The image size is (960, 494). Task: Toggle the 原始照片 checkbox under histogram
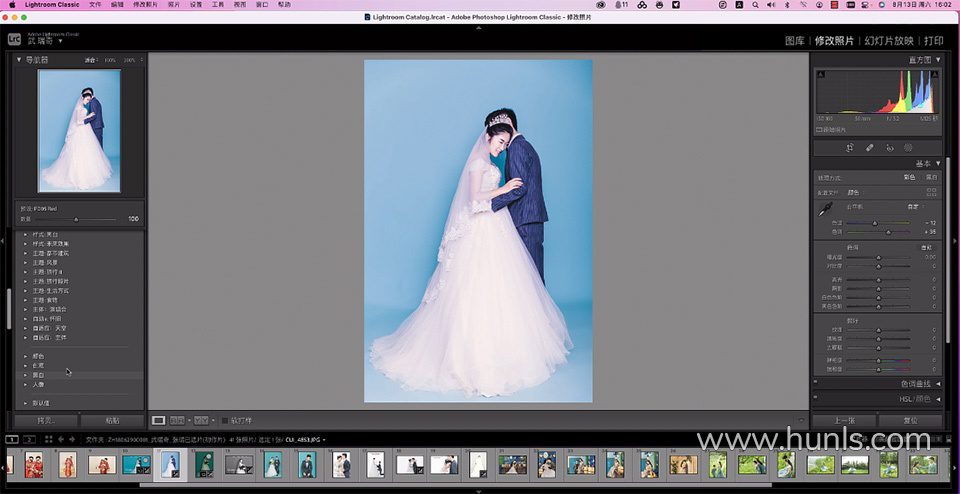(x=819, y=129)
